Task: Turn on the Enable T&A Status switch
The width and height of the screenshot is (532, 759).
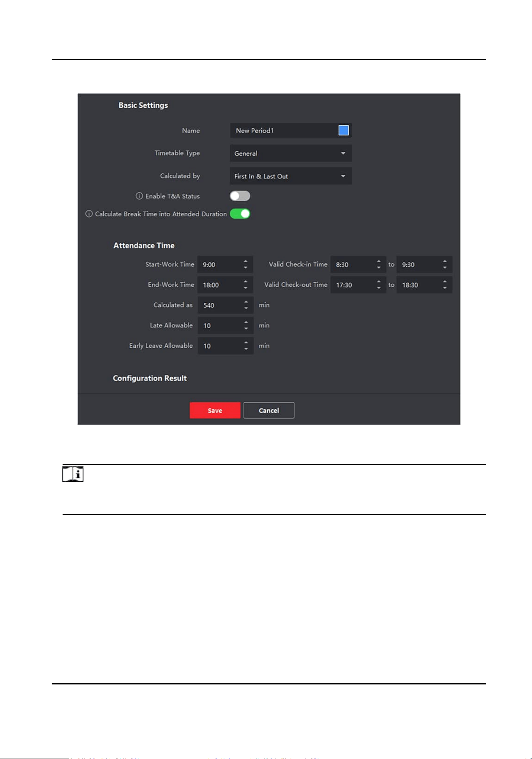Action: [240, 196]
